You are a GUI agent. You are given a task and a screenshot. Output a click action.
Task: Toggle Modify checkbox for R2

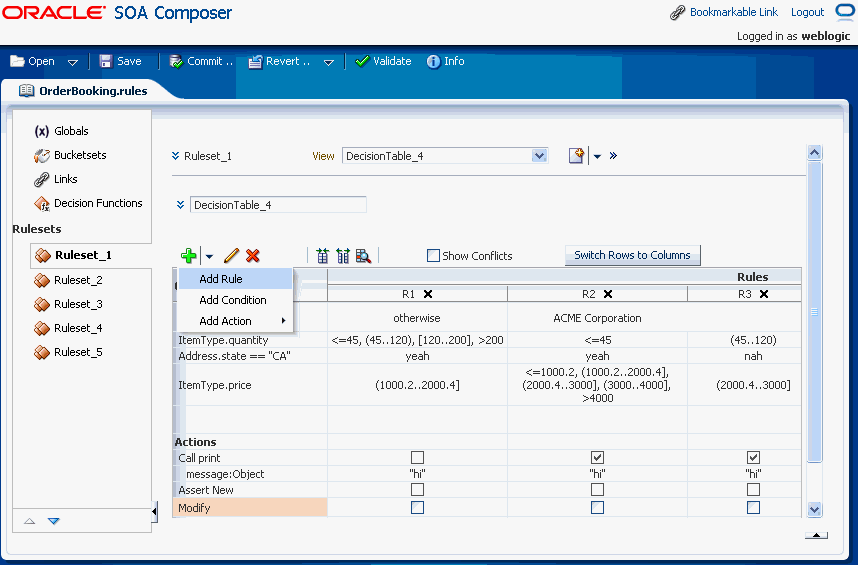coord(598,508)
